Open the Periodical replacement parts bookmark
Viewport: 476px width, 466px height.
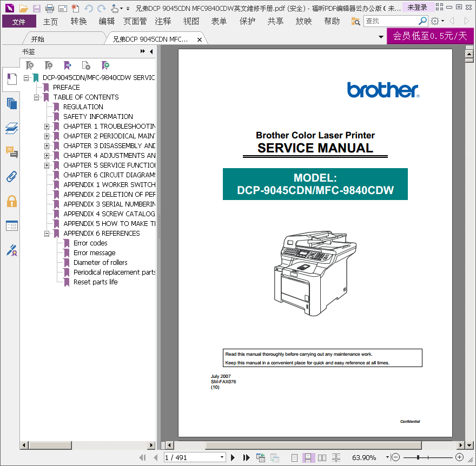pyautogui.click(x=115, y=272)
